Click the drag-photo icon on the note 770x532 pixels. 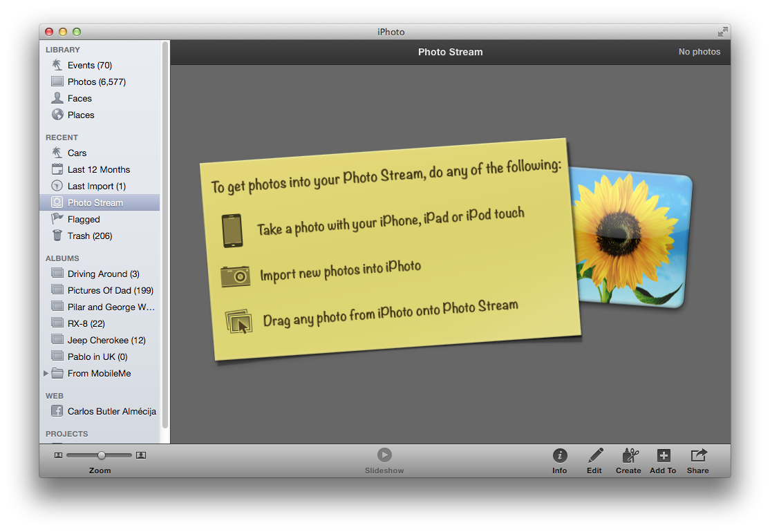point(238,322)
